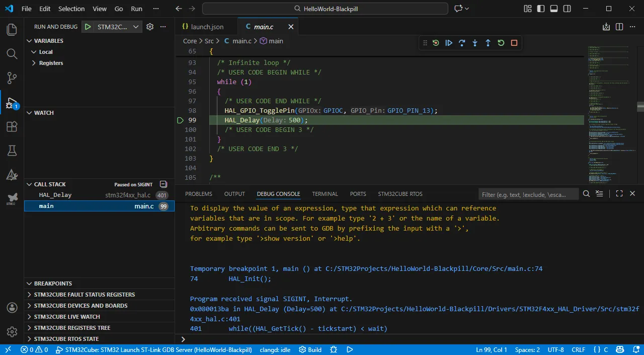
Task: Select HAL_Delay frame in call stack
Action: click(x=99, y=195)
